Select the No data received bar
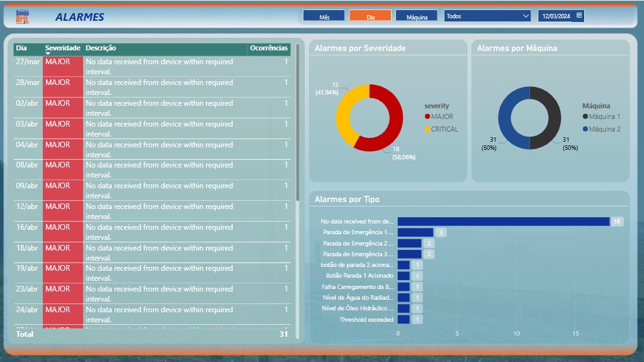 [x=504, y=222]
